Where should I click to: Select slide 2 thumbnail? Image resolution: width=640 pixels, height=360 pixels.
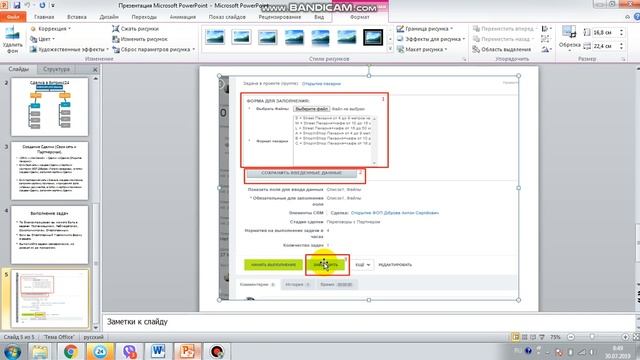[49, 107]
